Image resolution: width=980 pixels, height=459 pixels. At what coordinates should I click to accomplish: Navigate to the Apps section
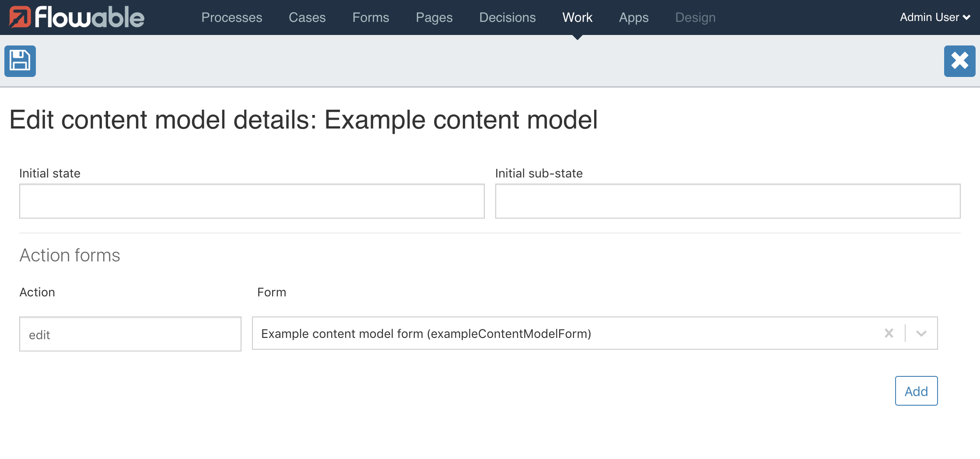pyautogui.click(x=633, y=17)
